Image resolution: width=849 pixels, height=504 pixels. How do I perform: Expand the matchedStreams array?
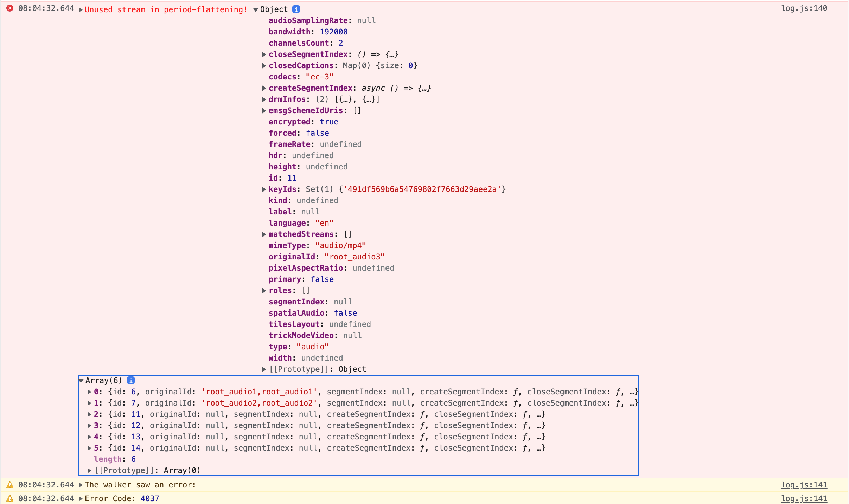pos(264,234)
